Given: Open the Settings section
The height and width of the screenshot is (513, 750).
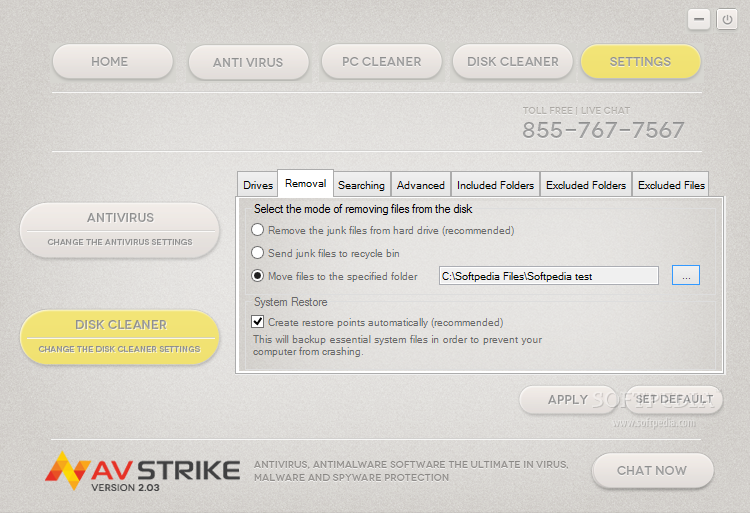Looking at the screenshot, I should (x=640, y=62).
